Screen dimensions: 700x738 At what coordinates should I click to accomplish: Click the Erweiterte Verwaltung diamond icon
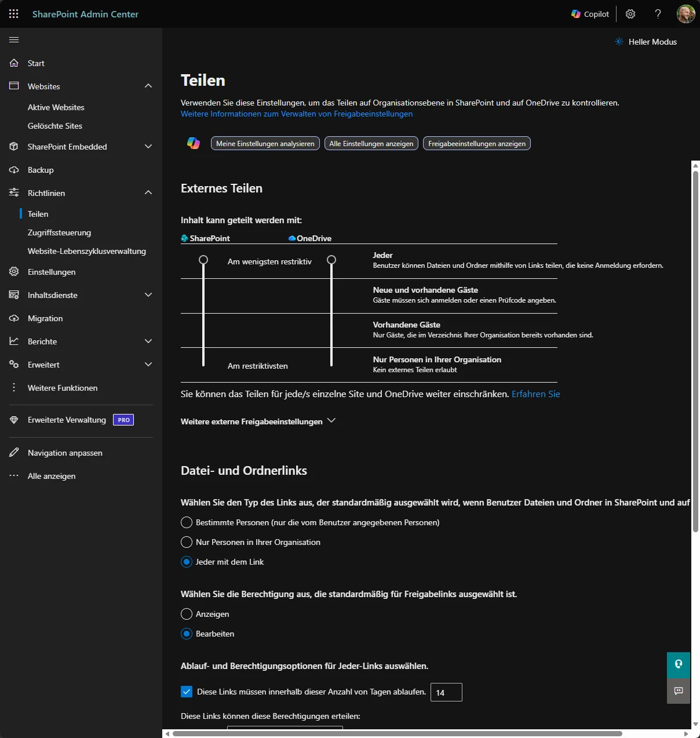[x=14, y=420]
